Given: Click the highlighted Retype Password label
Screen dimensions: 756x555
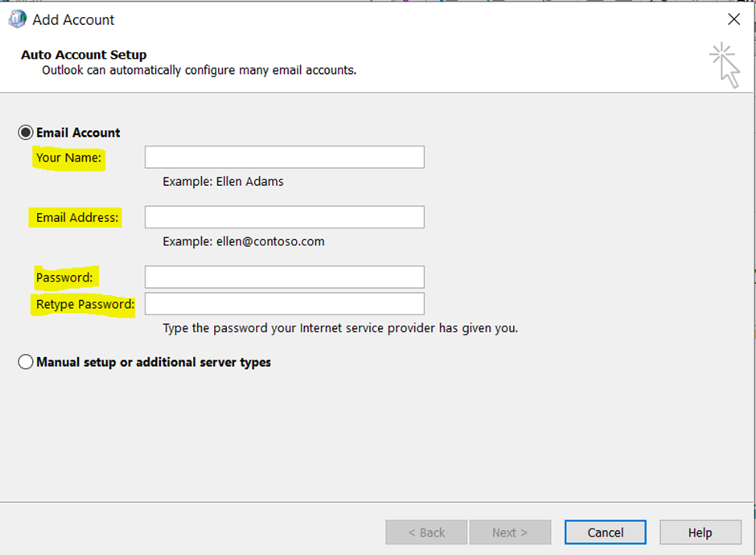Looking at the screenshot, I should click(85, 304).
